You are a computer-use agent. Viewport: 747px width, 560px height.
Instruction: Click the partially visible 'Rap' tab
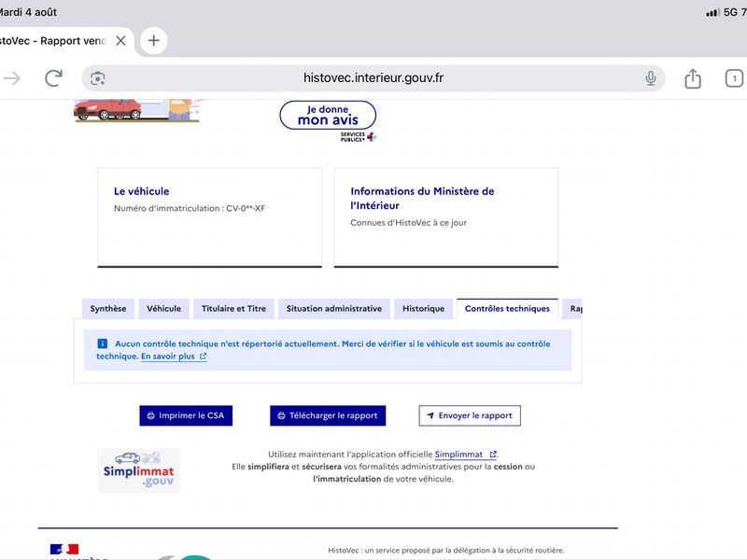coord(573,309)
